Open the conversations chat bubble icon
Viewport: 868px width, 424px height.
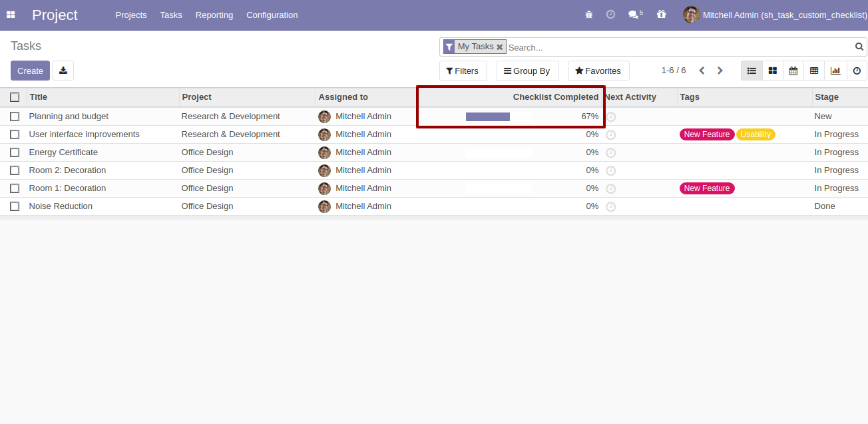(x=635, y=15)
